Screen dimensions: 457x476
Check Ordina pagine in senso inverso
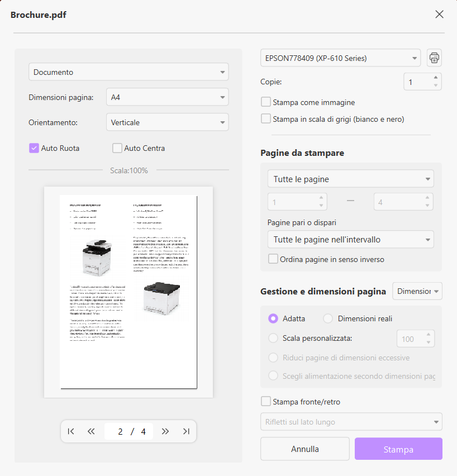(273, 259)
